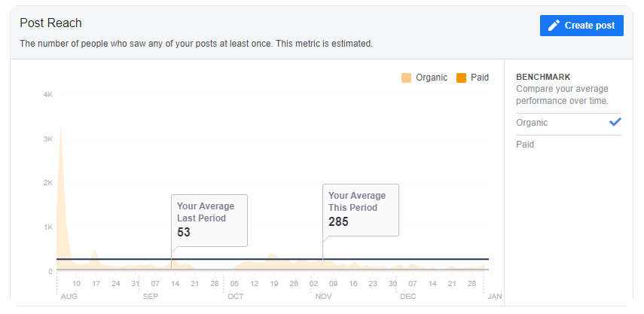Click the Your Average Last Period tooltip
The width and height of the screenshot is (644, 314).
[x=209, y=221]
